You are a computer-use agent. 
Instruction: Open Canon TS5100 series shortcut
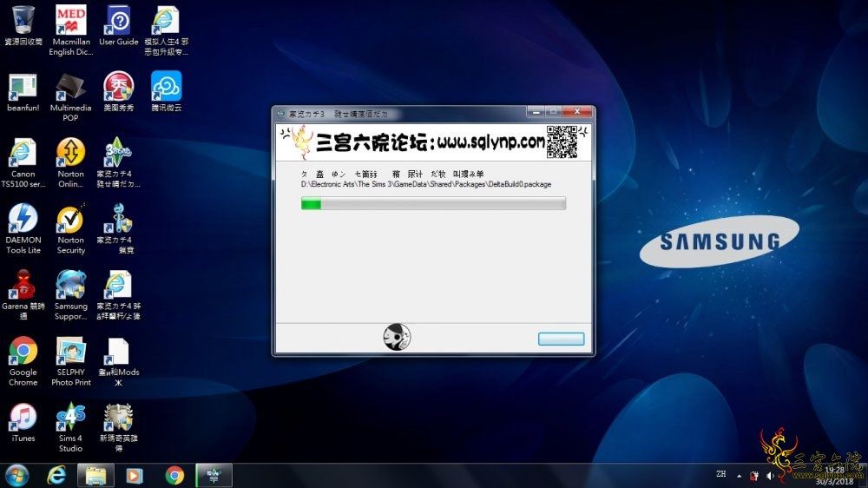23,163
